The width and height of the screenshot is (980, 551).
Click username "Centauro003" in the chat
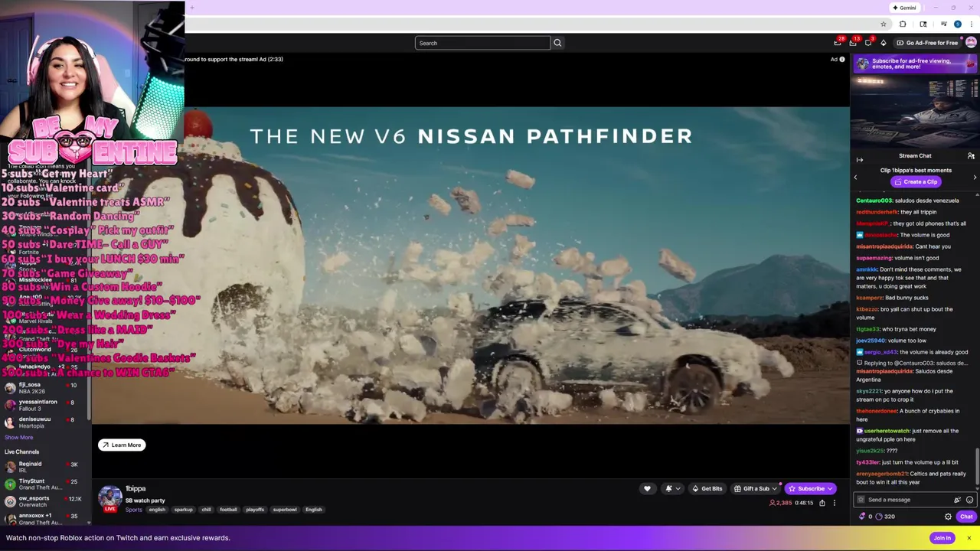pyautogui.click(x=875, y=201)
